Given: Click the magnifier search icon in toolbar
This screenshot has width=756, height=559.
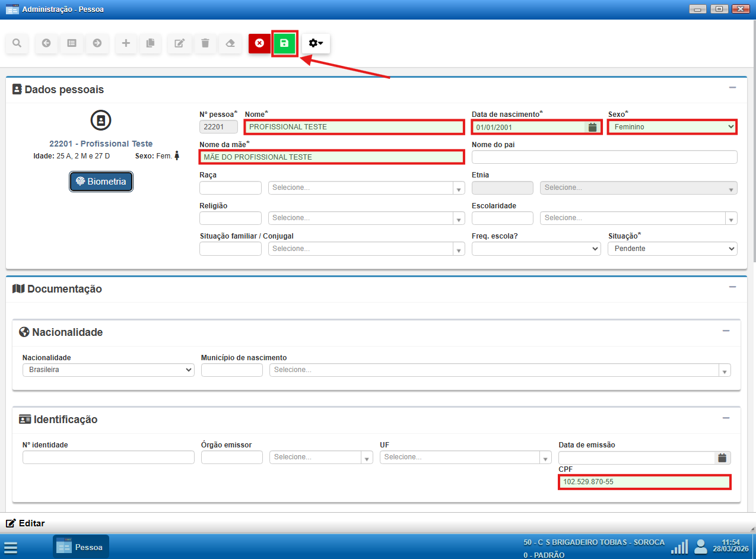Looking at the screenshot, I should point(17,43).
